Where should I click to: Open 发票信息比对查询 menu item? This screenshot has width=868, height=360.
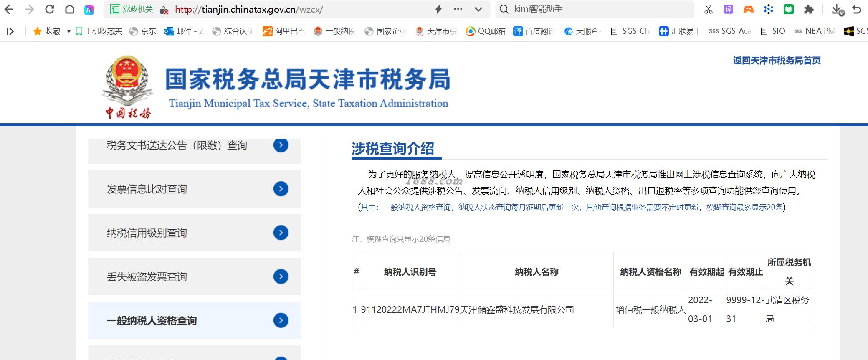[x=195, y=189]
